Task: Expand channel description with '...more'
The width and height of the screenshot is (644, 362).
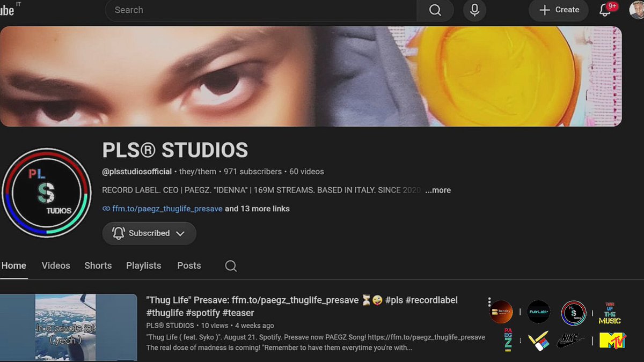Action: pos(438,190)
